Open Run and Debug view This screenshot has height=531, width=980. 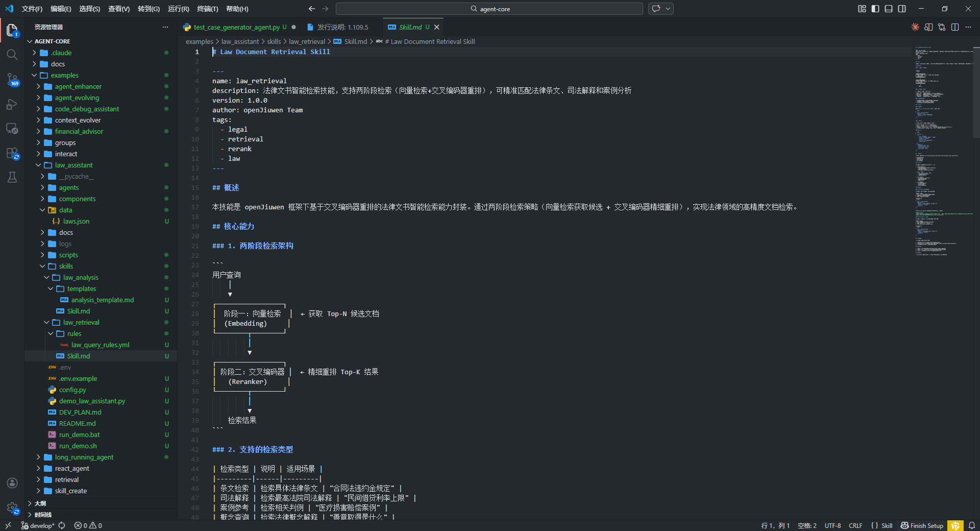point(12,104)
